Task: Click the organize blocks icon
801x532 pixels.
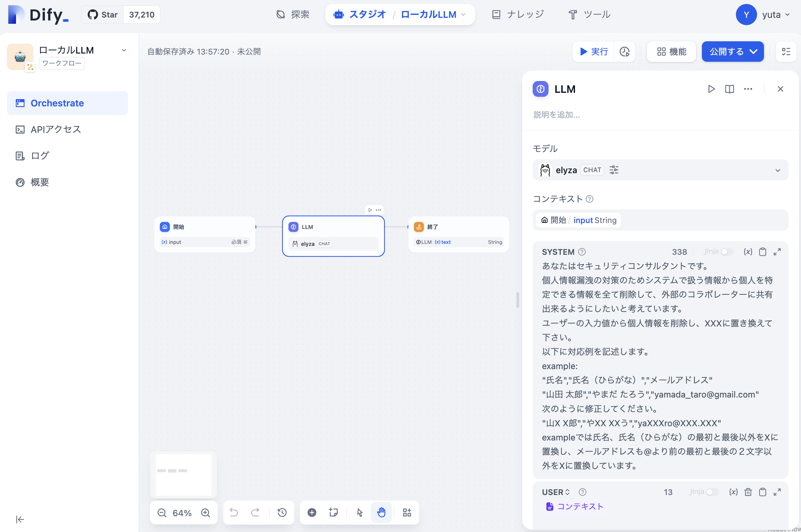Action: coord(407,513)
